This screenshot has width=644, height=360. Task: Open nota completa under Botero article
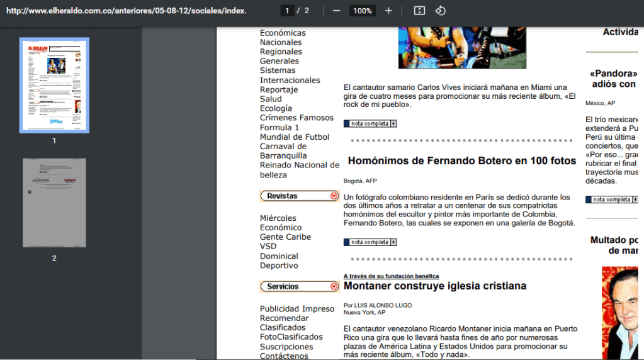(370, 242)
